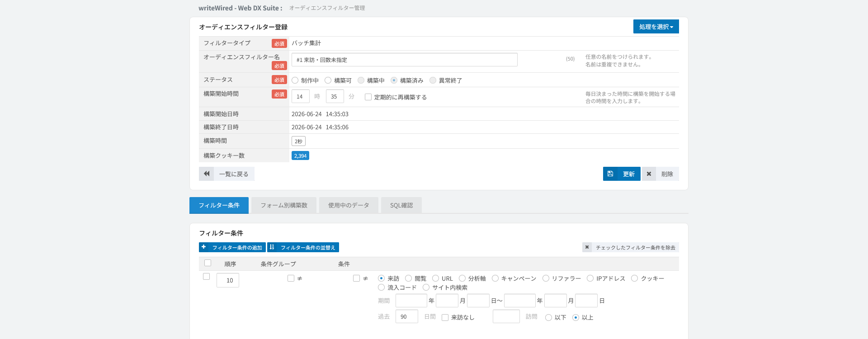Screen dimensions: 868x339
Task: Toggle the ≠ checkbox under 条件グループ
Action: pos(291,278)
